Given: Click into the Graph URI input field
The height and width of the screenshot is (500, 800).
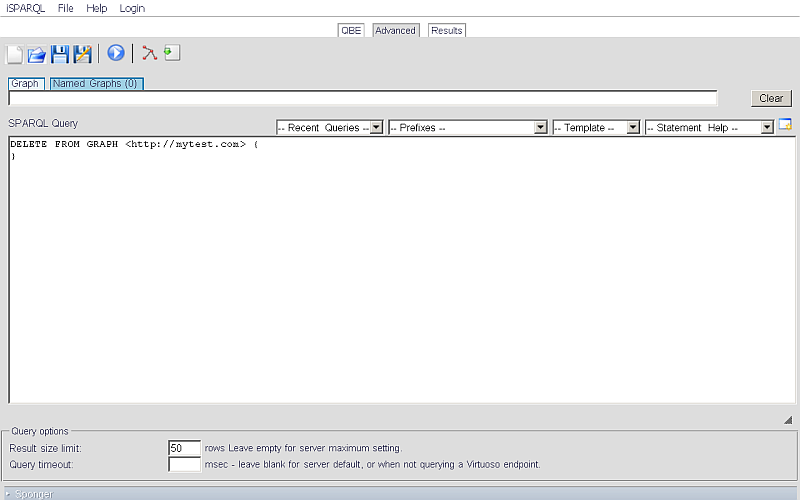Looking at the screenshot, I should point(363,98).
